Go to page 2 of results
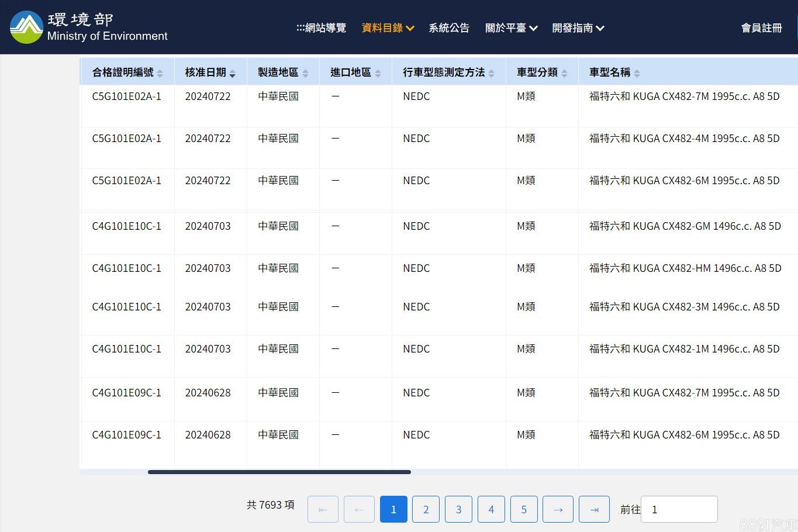Screen dimensions: 798x532 click(426, 509)
